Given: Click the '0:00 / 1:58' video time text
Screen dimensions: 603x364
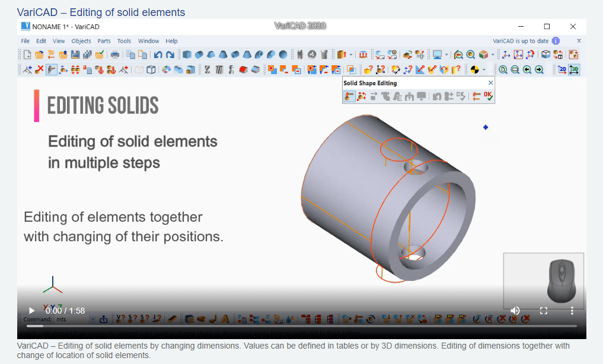Looking at the screenshot, I should pos(65,311).
